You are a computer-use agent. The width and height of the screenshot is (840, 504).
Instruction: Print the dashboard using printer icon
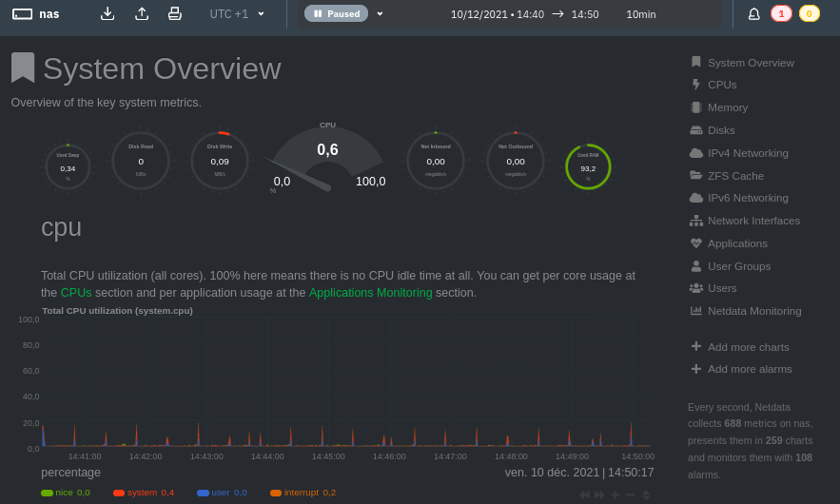click(x=174, y=13)
